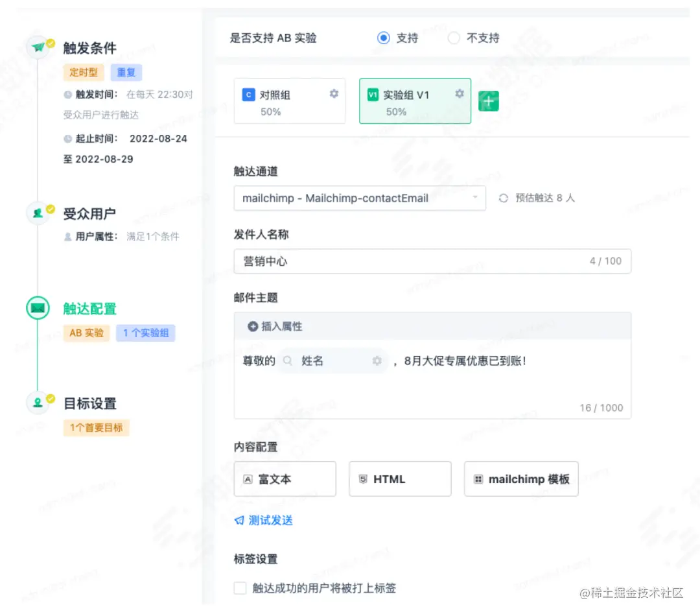
Task: Click the clock icon next to 起止时间
Action: 68,139
